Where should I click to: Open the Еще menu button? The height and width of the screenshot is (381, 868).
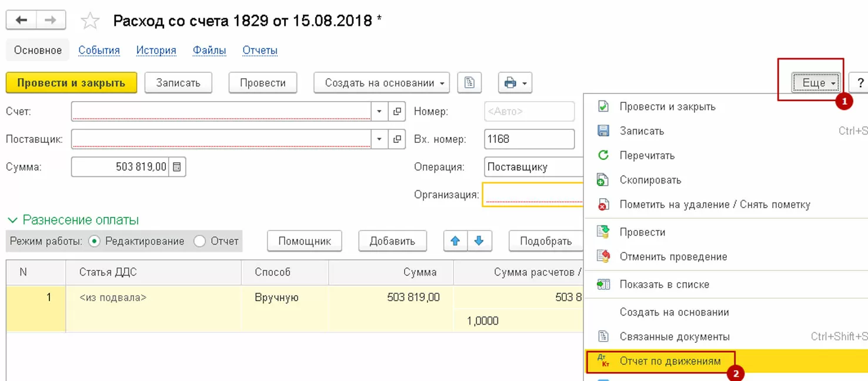pos(816,83)
